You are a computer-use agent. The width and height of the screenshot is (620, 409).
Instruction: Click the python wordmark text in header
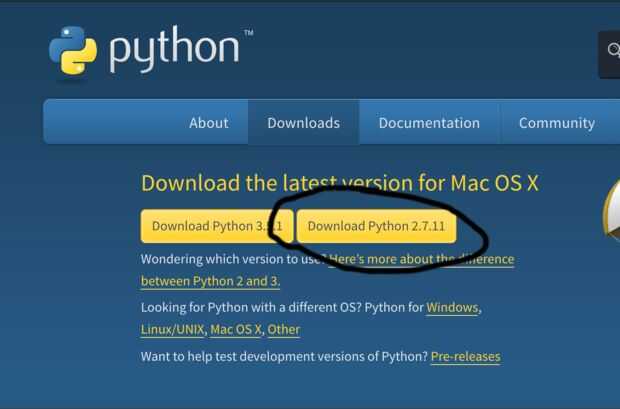(174, 51)
